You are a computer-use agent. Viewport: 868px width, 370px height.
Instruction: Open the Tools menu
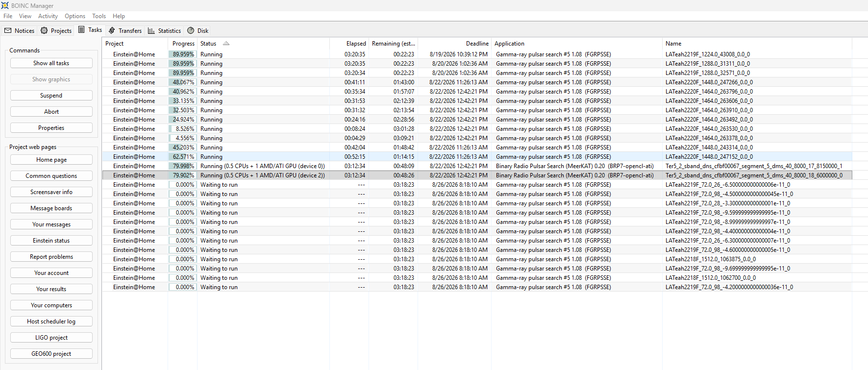click(x=99, y=16)
